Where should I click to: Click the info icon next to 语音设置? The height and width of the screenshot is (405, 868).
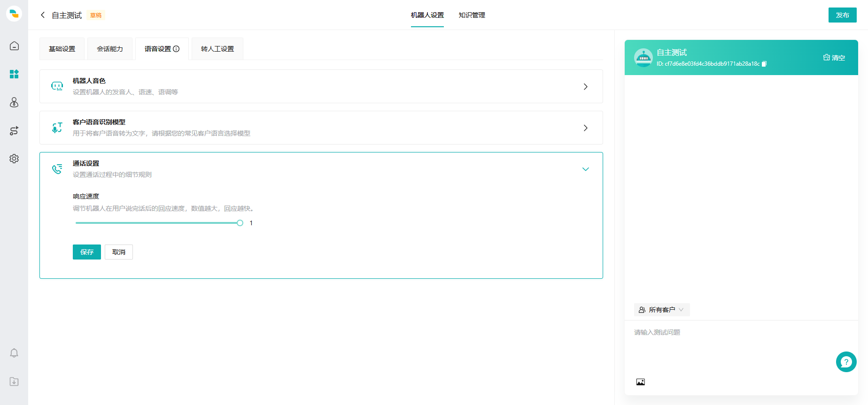coord(177,49)
